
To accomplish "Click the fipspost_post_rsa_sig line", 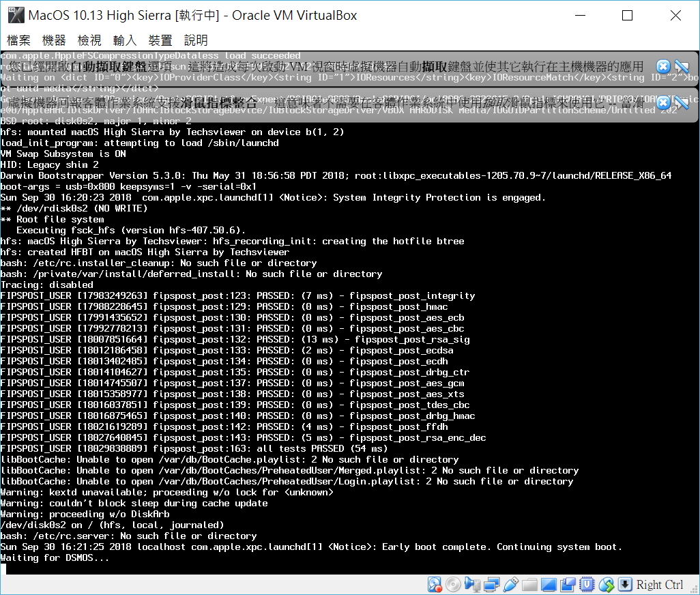I will tap(235, 340).
